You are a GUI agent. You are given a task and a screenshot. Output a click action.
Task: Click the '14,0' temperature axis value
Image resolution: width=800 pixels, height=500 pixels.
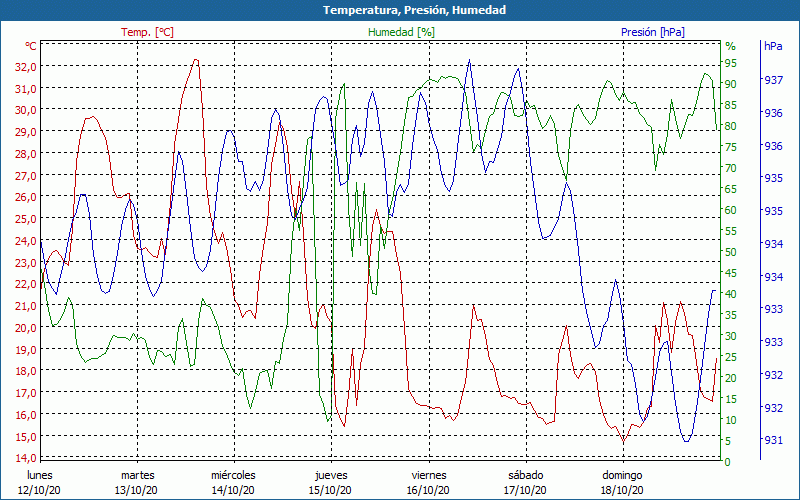click(x=27, y=458)
